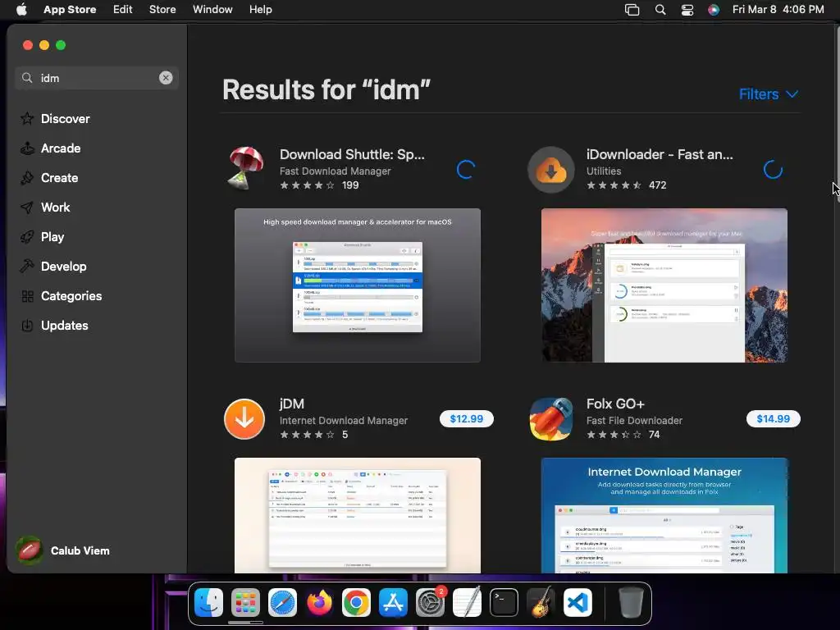Screen dimensions: 840x630
Task: Open TextEdit from the Dock
Action: pyautogui.click(x=467, y=603)
